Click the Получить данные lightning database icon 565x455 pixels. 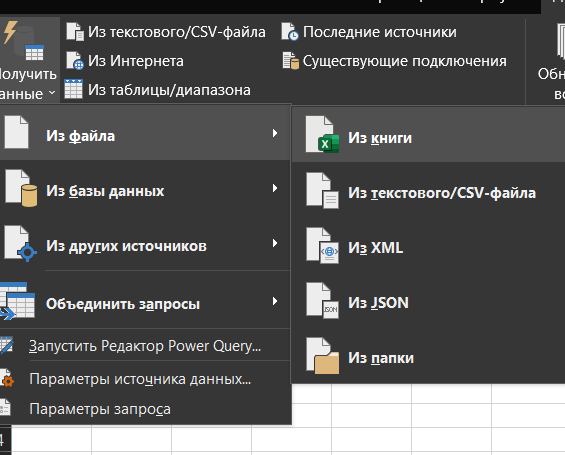23,41
